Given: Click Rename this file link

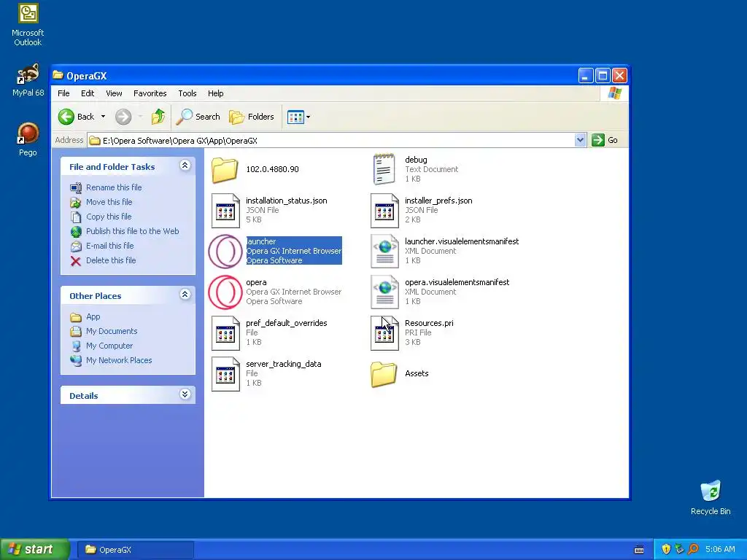Looking at the screenshot, I should point(114,187).
